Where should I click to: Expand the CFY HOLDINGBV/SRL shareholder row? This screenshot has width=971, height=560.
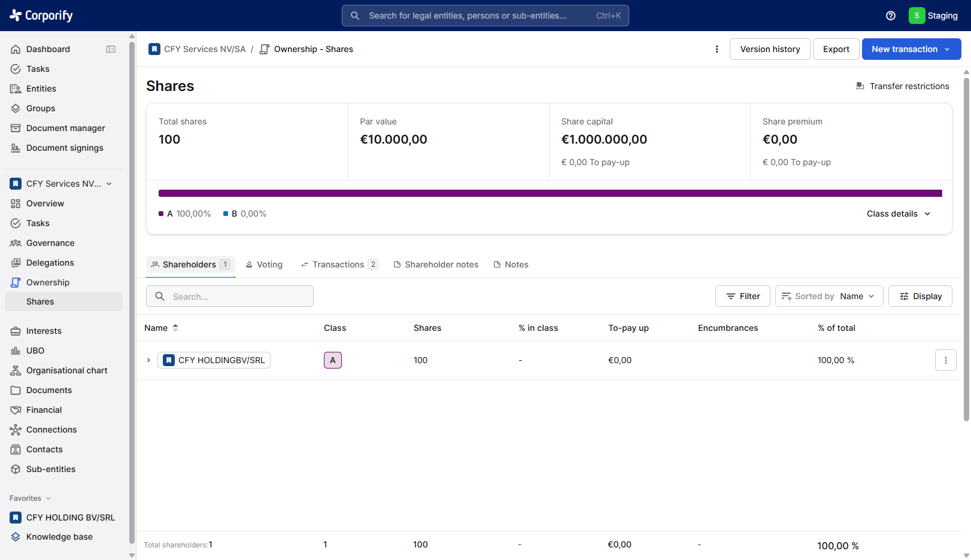click(148, 360)
